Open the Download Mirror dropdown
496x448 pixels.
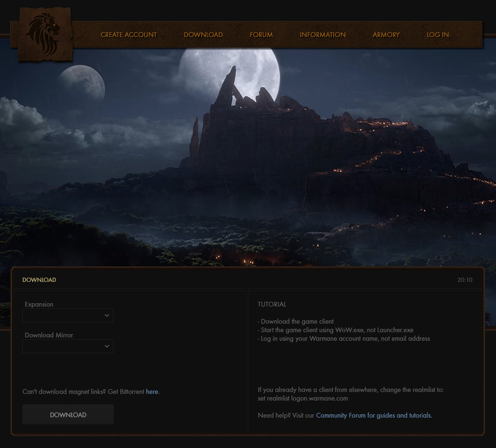pos(68,346)
